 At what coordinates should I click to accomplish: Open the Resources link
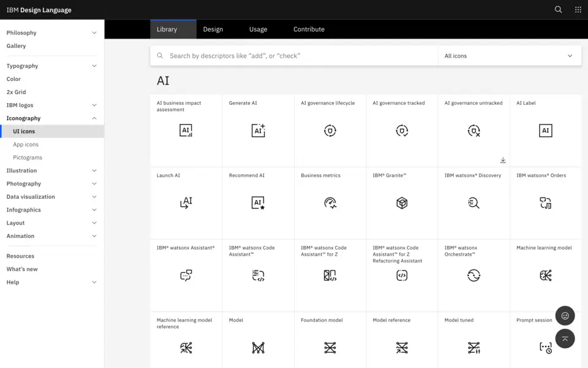click(20, 256)
